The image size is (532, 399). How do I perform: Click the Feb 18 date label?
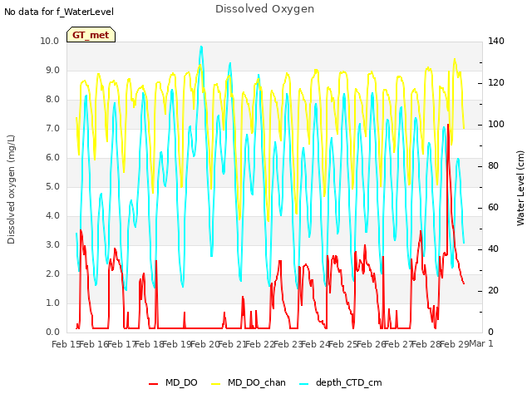click(x=150, y=344)
